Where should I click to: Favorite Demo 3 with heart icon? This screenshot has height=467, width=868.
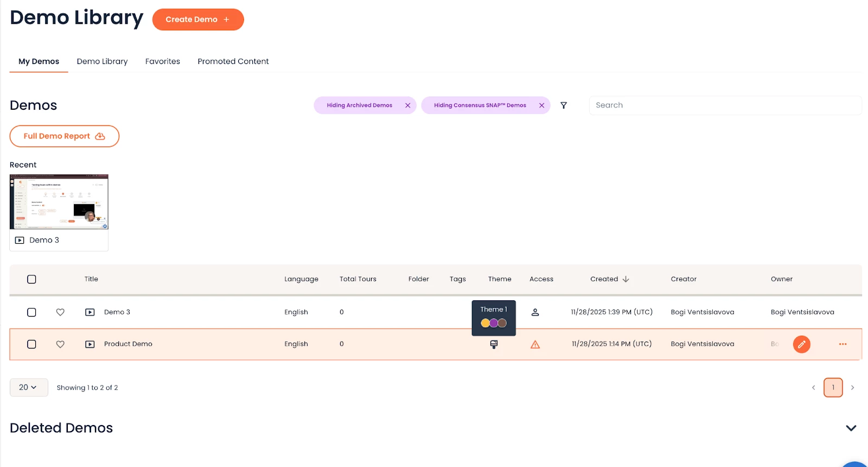point(60,312)
